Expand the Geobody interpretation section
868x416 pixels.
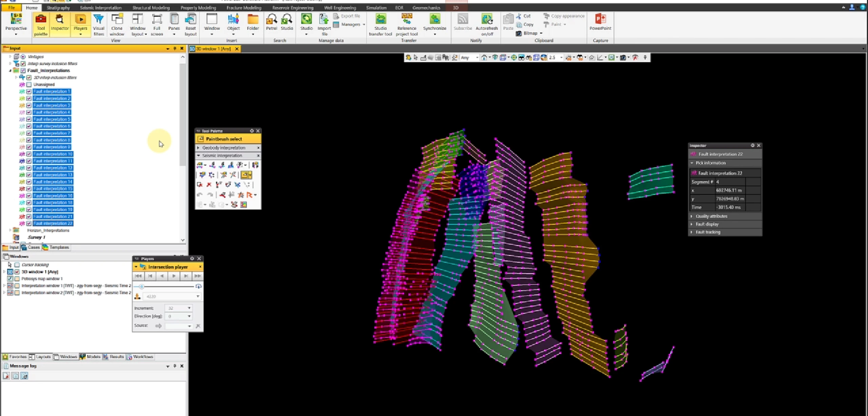click(x=198, y=148)
